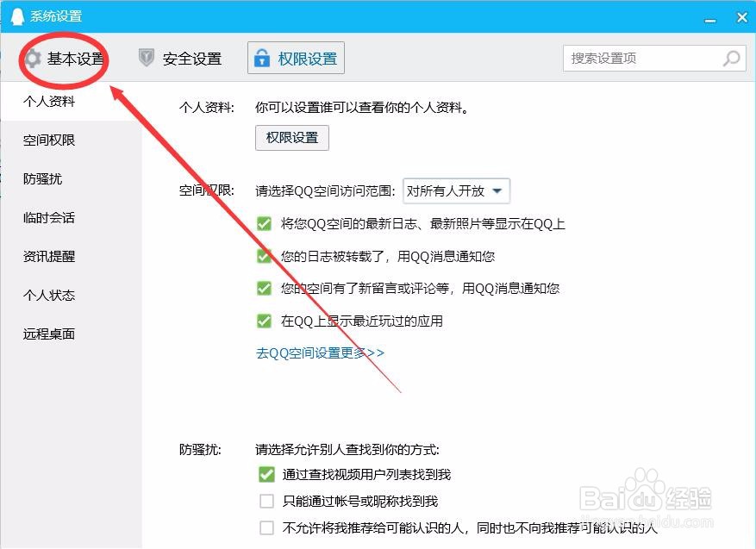Open the 去QQ空间设置更多 link

click(320, 352)
